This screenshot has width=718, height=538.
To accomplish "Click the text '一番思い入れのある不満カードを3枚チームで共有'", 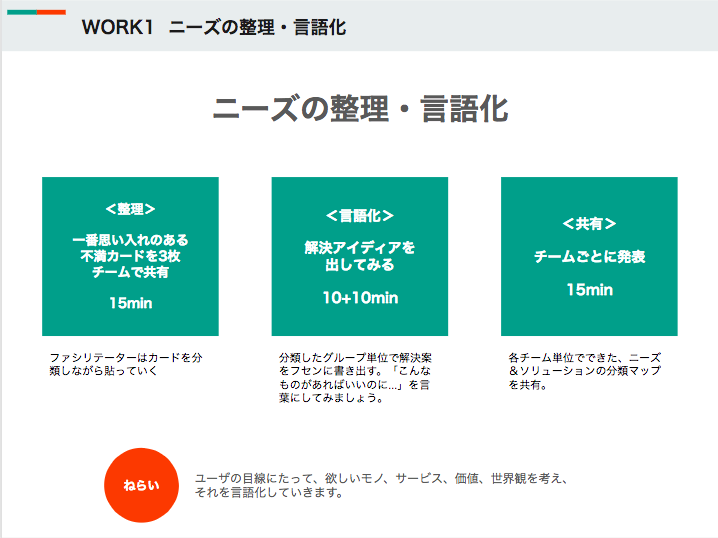I will click(131, 256).
